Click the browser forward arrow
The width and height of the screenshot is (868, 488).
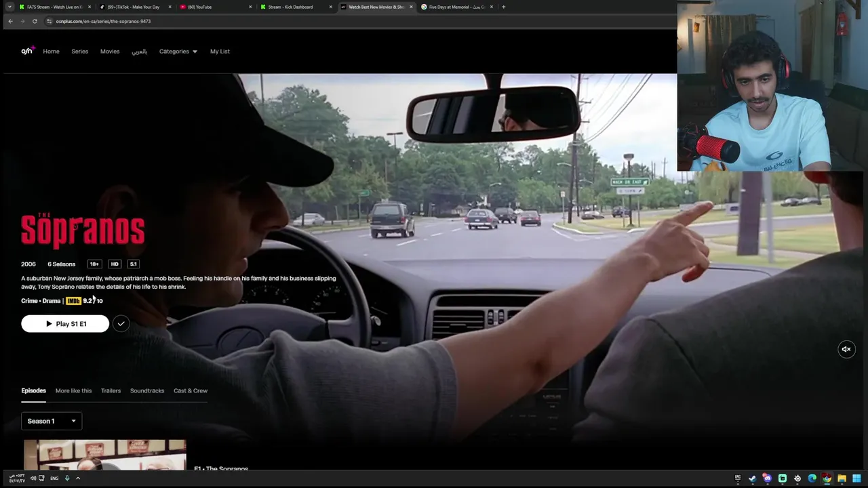22,21
